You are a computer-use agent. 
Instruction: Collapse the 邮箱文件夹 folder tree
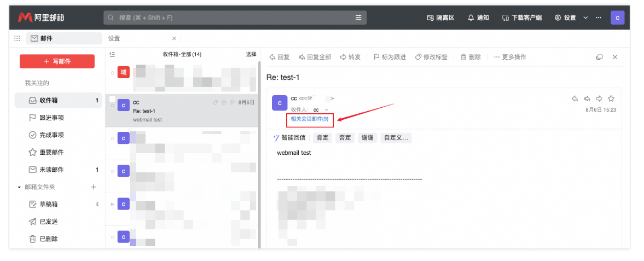[20, 187]
